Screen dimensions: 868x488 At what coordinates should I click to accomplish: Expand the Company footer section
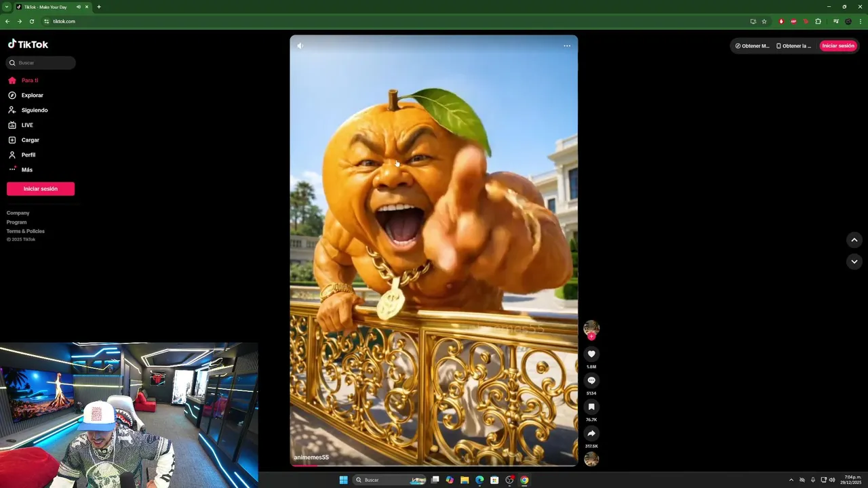tap(18, 213)
